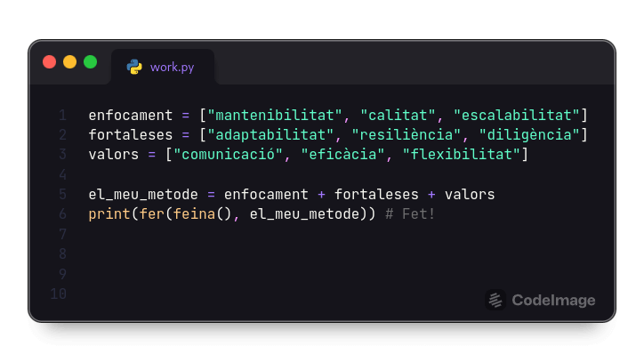Click the # Fet! comment

(x=410, y=214)
